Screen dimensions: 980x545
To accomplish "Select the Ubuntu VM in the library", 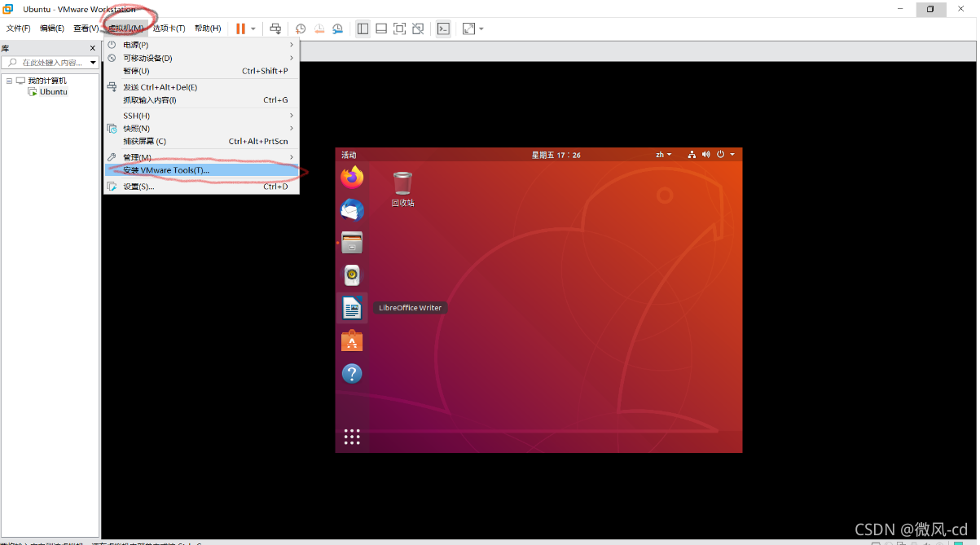I will coord(54,92).
